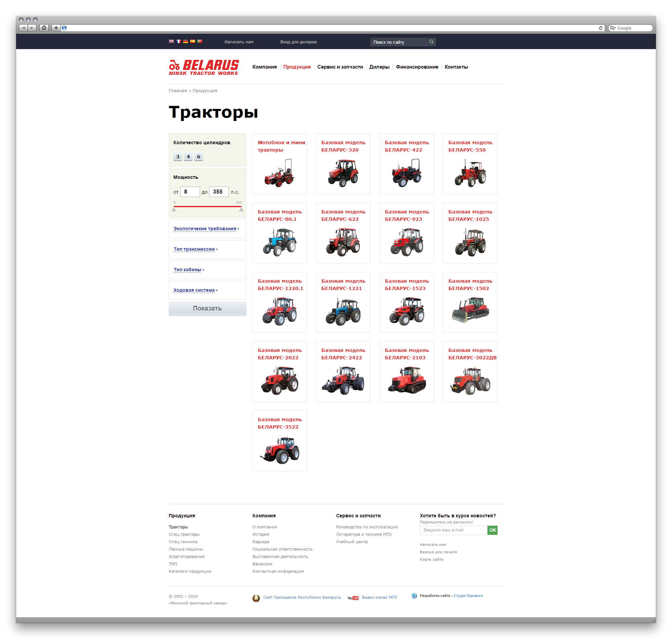Go back with browser back arrow
Screen dimensions: 672x639
click(23, 28)
